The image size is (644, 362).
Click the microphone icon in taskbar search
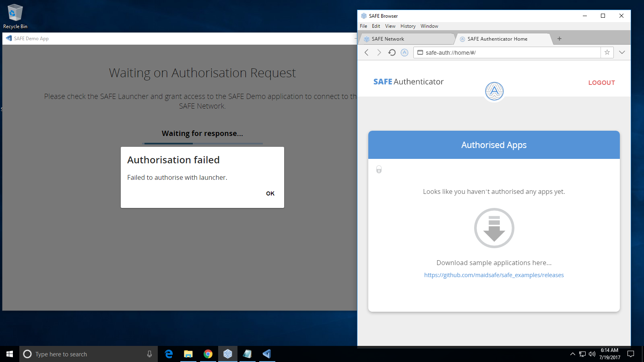tap(149, 354)
